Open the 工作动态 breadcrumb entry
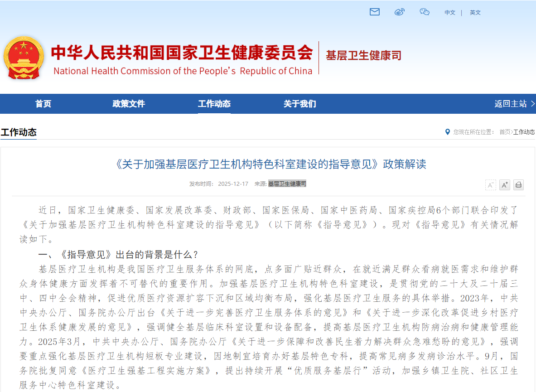 [x=524, y=132]
